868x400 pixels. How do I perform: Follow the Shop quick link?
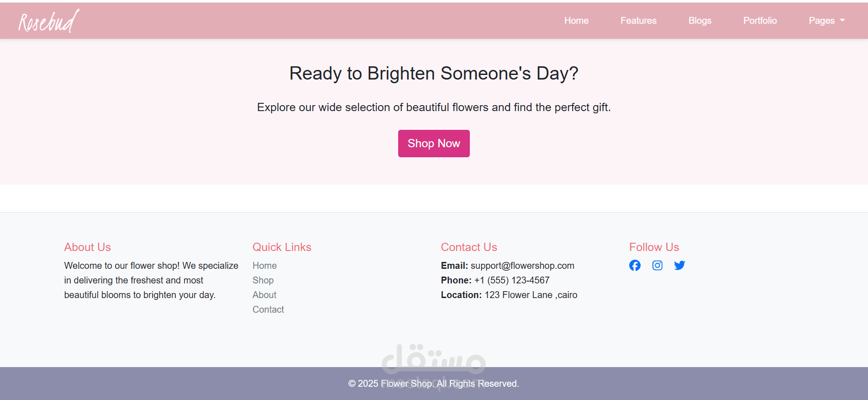tap(263, 280)
